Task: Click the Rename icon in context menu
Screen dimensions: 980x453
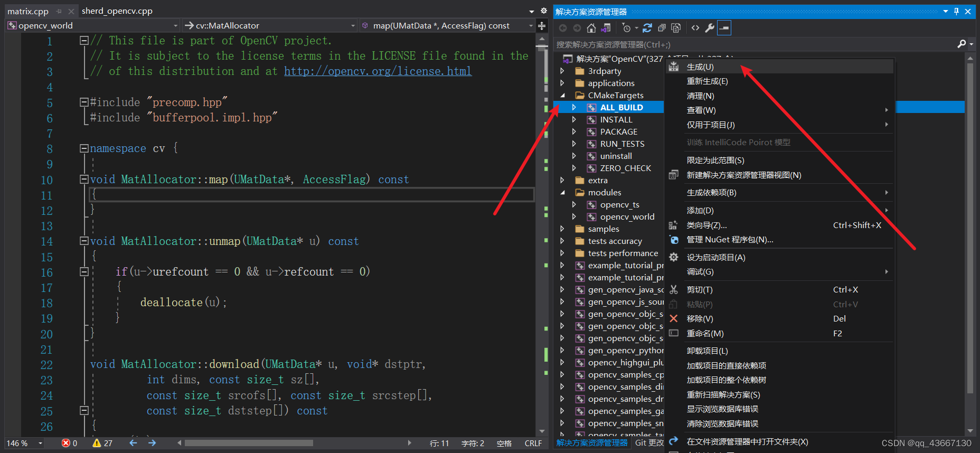Action: coord(674,333)
